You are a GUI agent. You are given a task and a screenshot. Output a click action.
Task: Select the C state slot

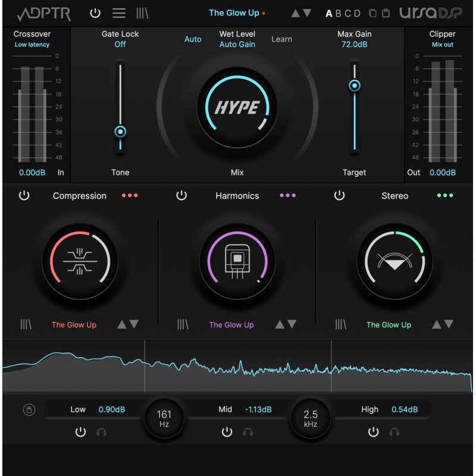pyautogui.click(x=348, y=13)
